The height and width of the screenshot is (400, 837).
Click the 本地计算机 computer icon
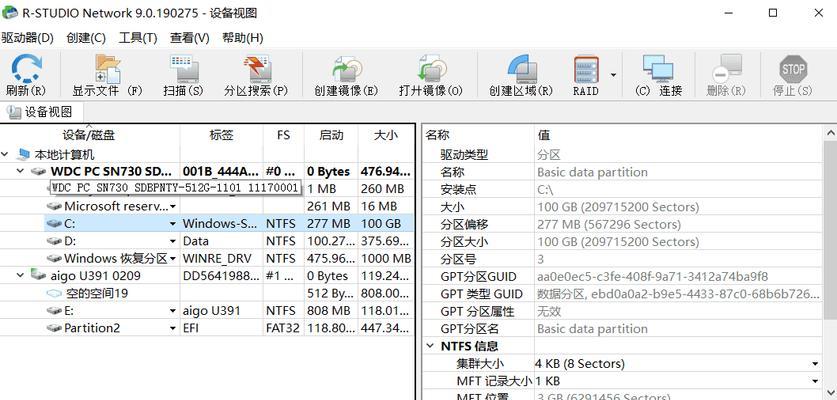(23, 154)
